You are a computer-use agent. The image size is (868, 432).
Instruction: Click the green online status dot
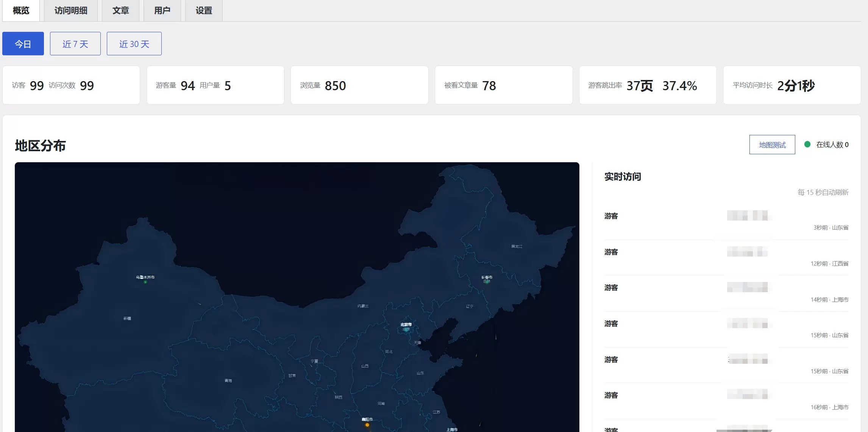[807, 144]
